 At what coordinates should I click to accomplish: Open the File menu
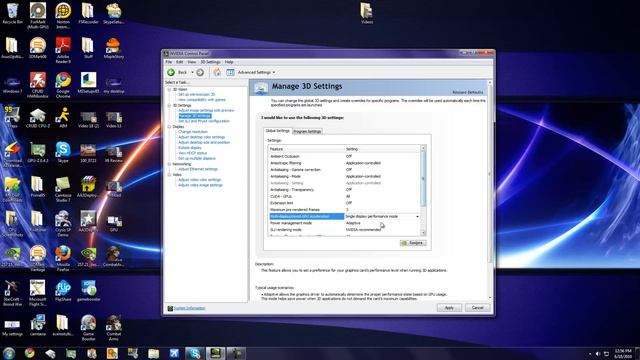tap(168, 62)
